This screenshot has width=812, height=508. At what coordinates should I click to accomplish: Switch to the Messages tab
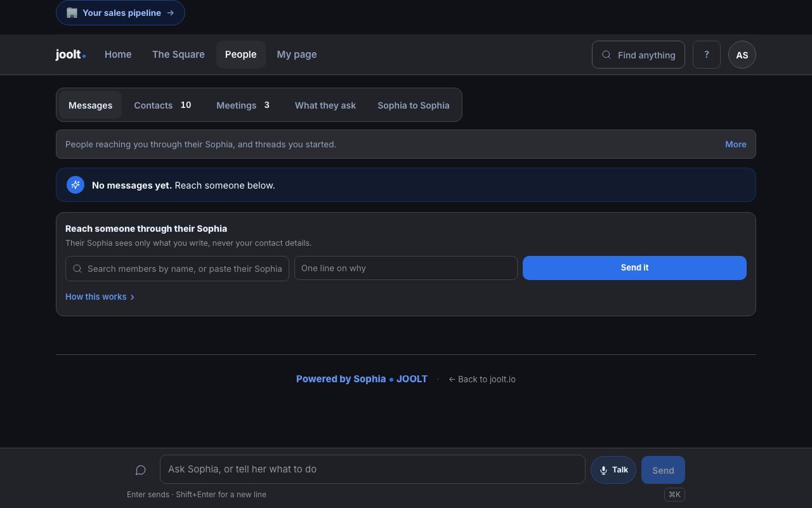pyautogui.click(x=90, y=105)
